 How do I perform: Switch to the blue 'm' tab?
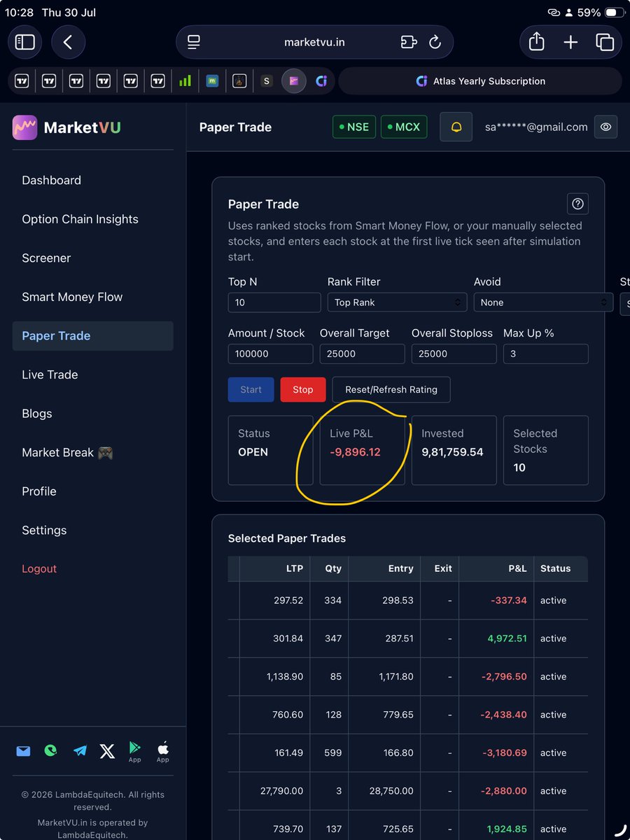coord(212,81)
